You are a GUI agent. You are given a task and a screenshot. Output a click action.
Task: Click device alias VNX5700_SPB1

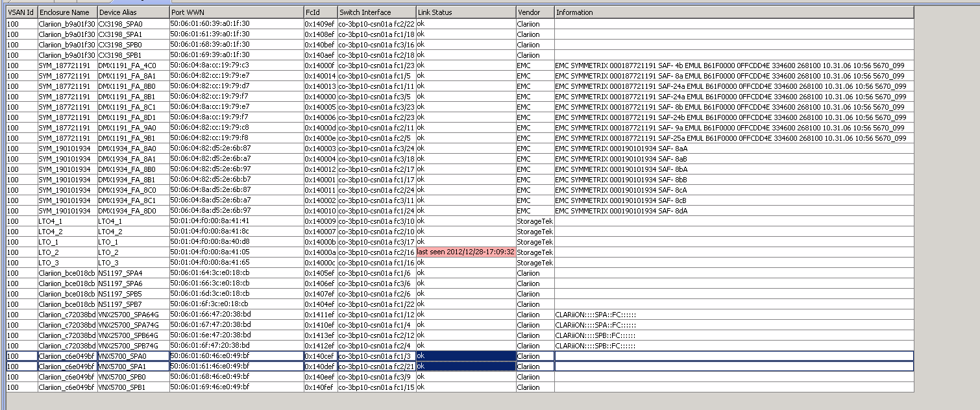point(133,387)
